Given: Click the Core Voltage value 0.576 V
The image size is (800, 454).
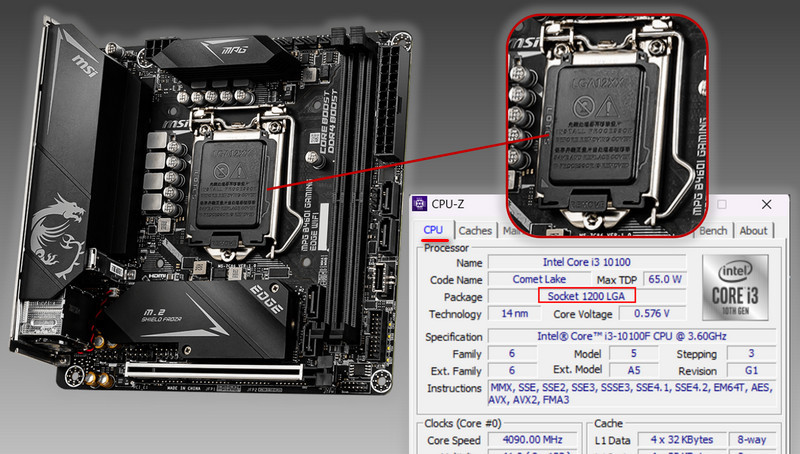Looking at the screenshot, I should (x=652, y=313).
